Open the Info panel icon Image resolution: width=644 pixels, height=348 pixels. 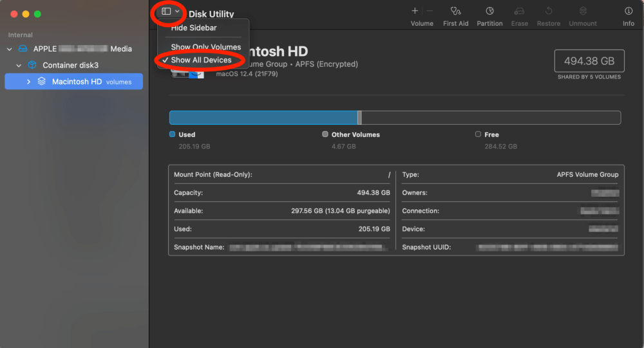pos(629,11)
